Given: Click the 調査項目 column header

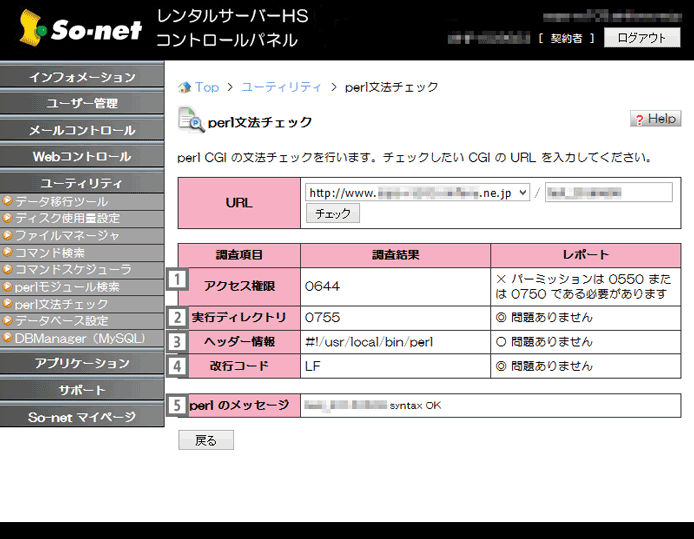Looking at the screenshot, I should coord(239,255).
